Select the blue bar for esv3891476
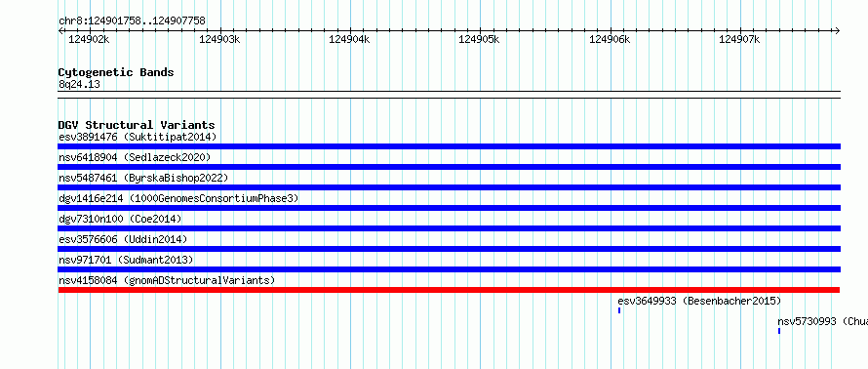The image size is (868, 369). pos(449,146)
